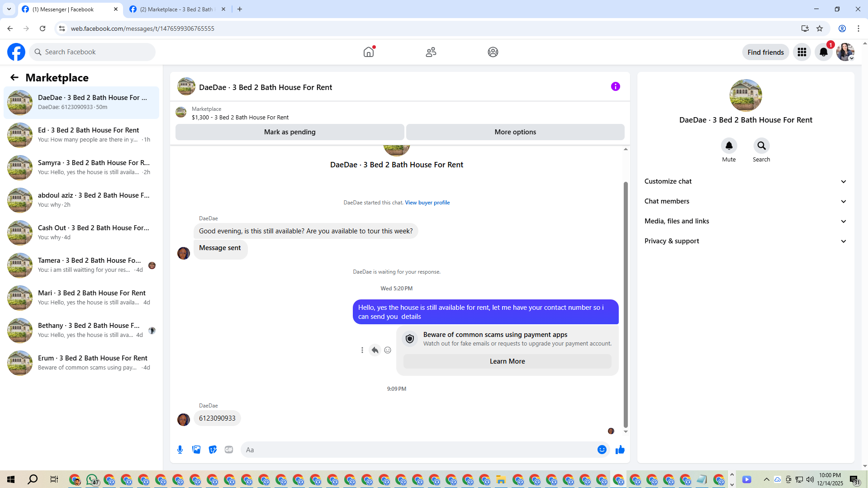Open the emoji picker in message box
868x488 pixels.
[602, 450]
